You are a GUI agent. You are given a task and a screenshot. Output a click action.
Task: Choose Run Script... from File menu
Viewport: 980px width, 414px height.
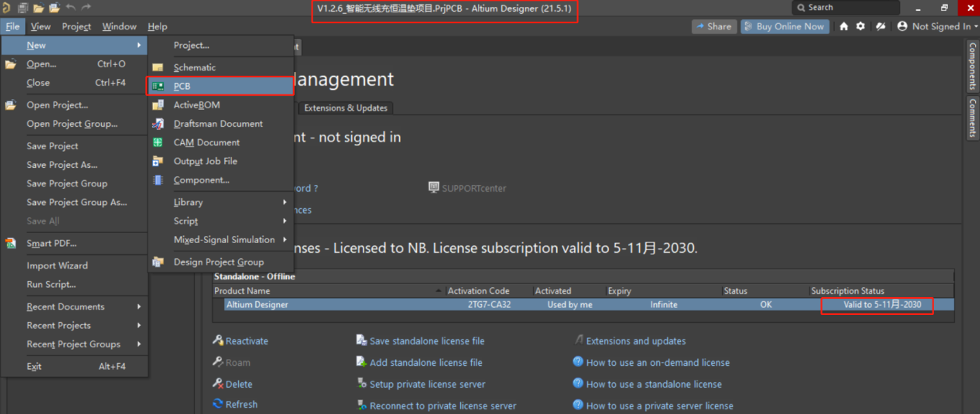51,285
